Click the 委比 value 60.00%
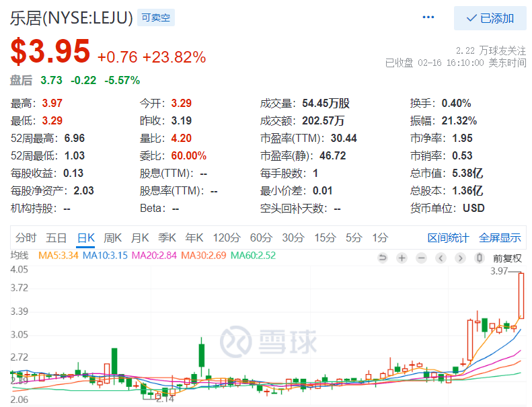The image size is (532, 407). [188, 155]
